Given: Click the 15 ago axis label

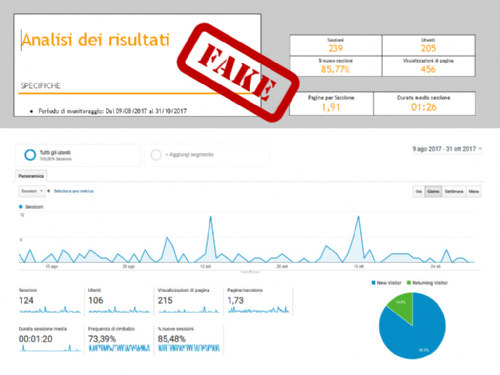Looking at the screenshot, I should [52, 267].
